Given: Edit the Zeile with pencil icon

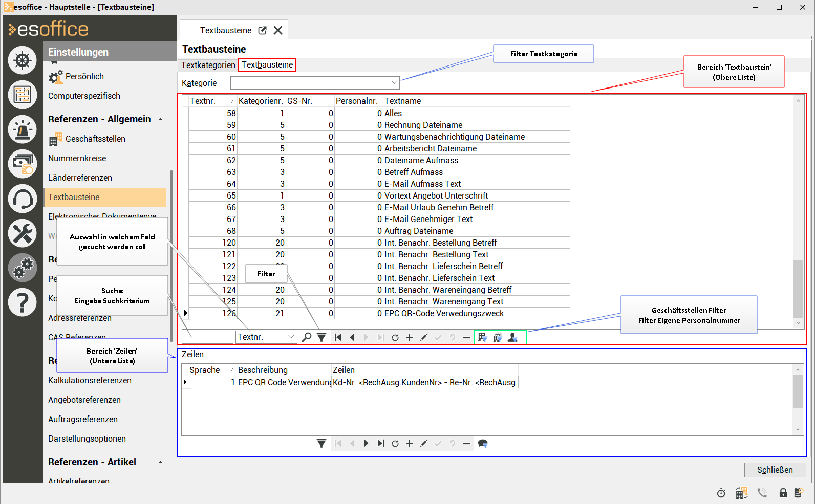Looking at the screenshot, I should tap(424, 443).
